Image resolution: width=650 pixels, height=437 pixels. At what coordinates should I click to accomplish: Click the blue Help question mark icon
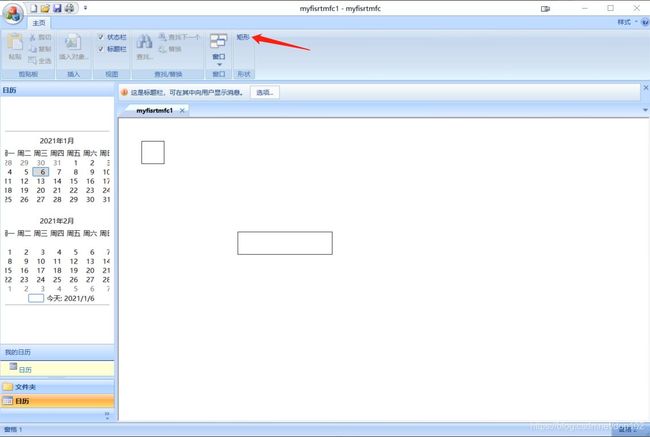coord(645,22)
